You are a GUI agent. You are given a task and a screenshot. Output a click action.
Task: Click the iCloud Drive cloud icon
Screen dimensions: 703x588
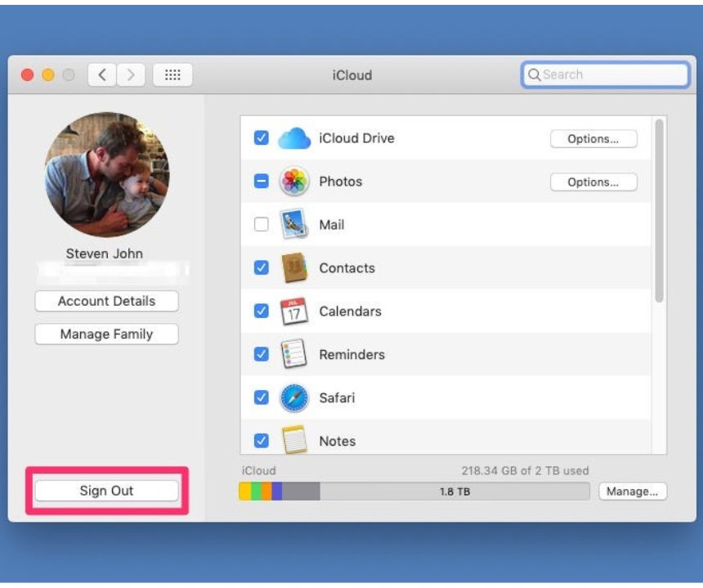(293, 138)
